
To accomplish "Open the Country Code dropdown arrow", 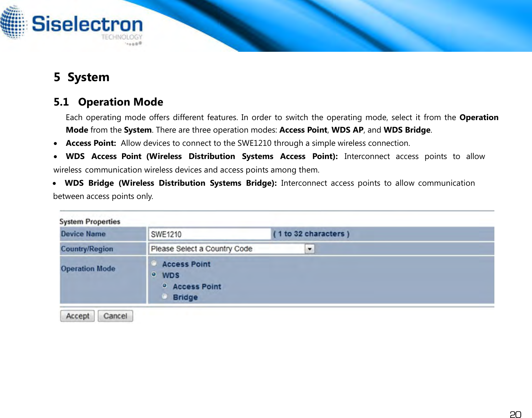I will point(309,249).
